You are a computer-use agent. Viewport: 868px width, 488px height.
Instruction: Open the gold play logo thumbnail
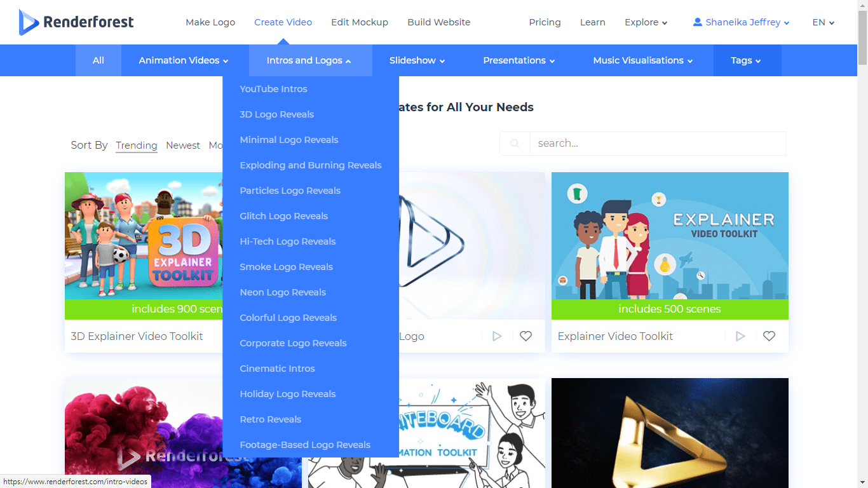670,433
